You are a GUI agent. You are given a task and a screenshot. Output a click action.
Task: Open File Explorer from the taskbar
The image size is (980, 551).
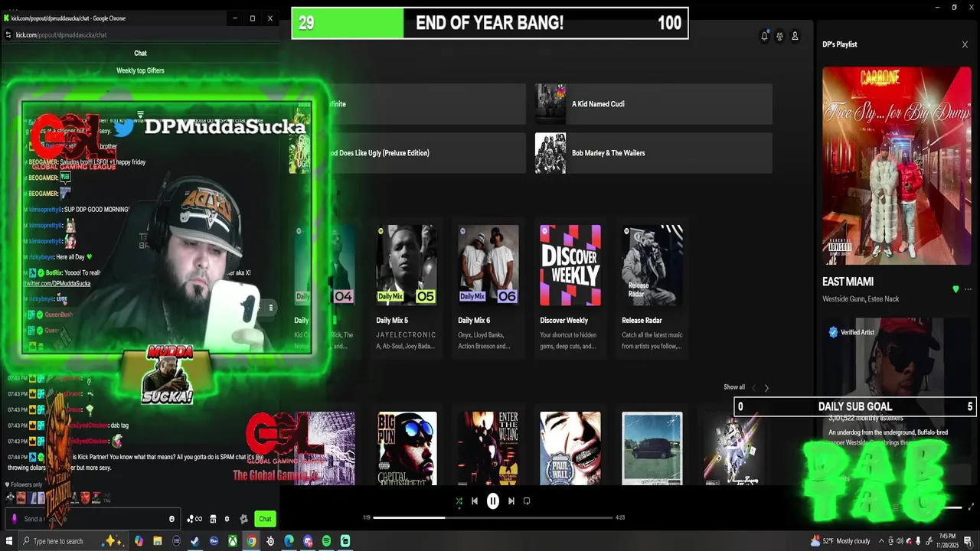[x=158, y=541]
